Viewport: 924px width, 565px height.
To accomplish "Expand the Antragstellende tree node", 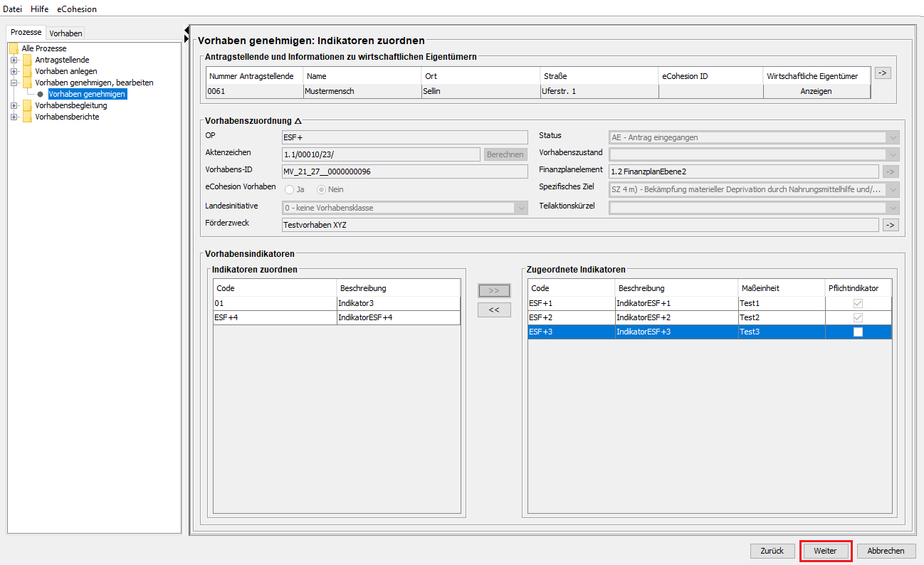I will pos(14,60).
